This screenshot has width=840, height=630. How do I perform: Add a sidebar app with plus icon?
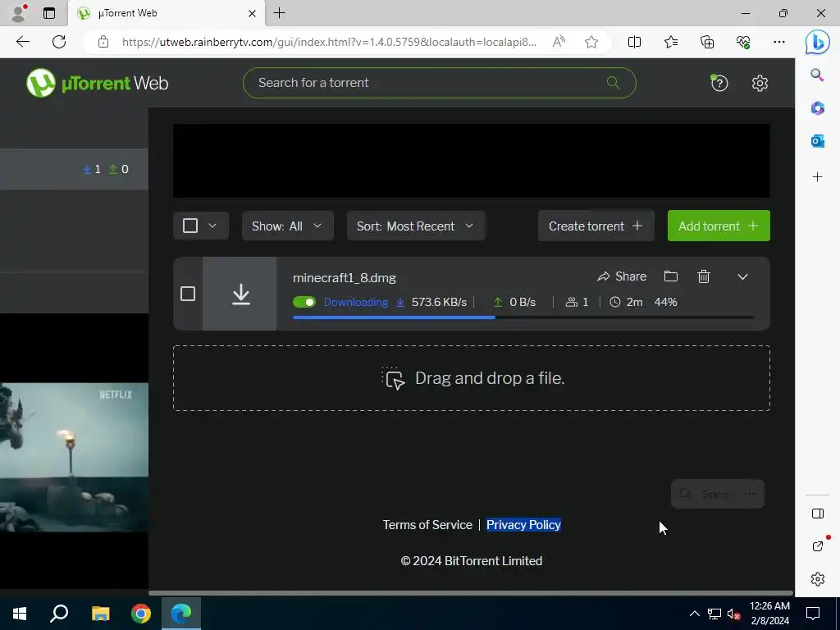point(818,177)
